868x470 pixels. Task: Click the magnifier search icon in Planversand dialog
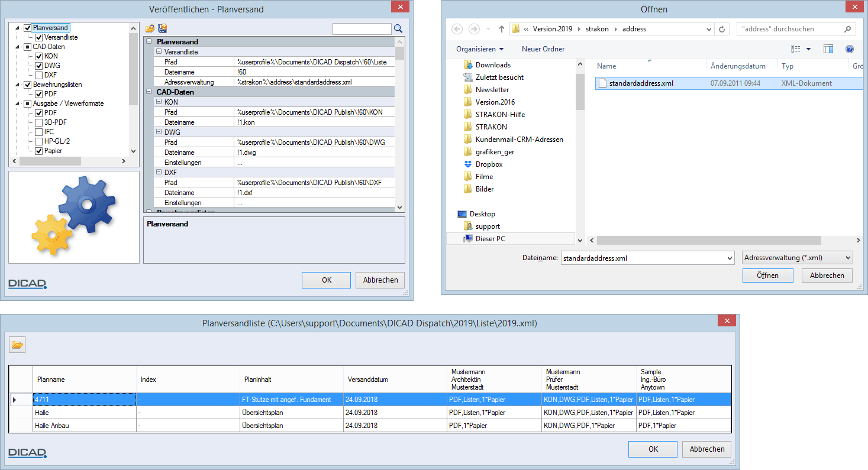pyautogui.click(x=398, y=28)
